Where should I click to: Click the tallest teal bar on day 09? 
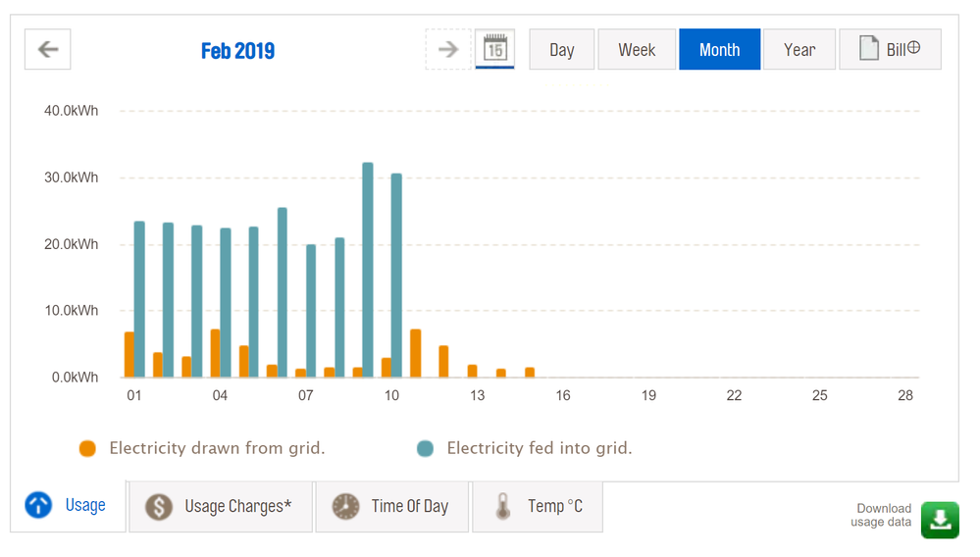[368, 270]
